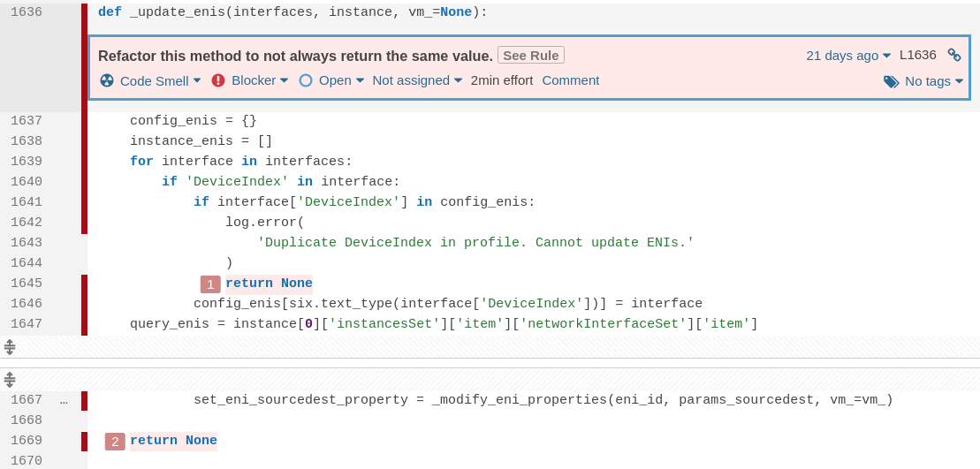Click the Comment link

point(570,80)
